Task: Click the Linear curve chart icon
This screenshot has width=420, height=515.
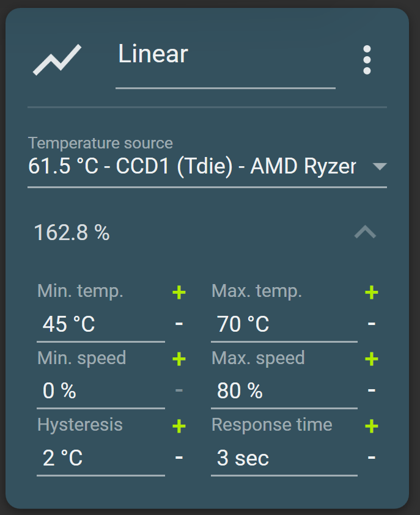Action: click(x=56, y=58)
